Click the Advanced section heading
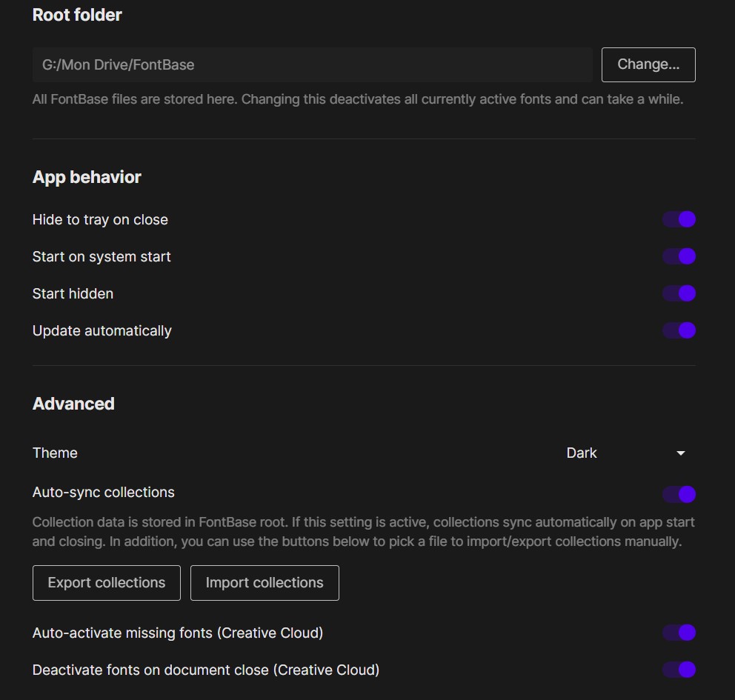Screen dimensions: 735x700 pyautogui.click(x=73, y=404)
